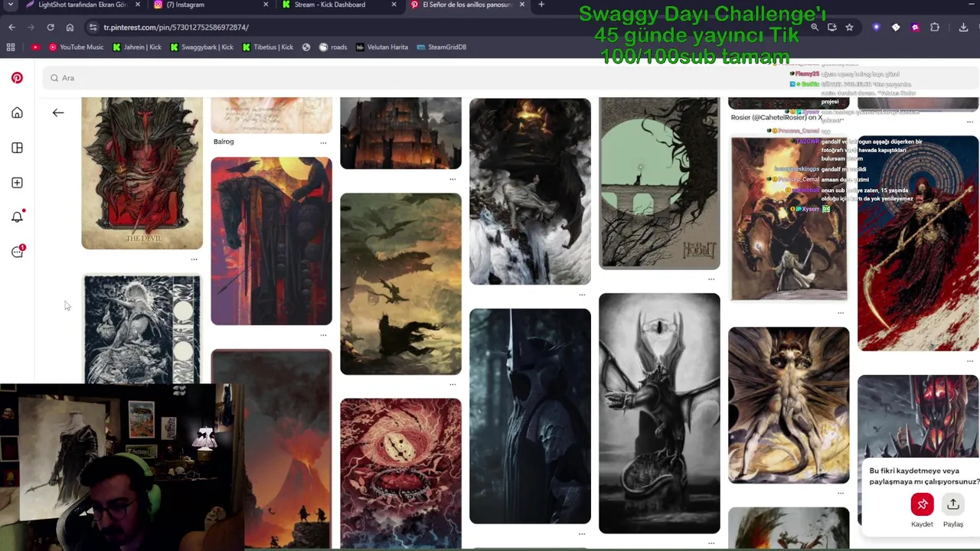Open the Pinterest home feed icon
The height and width of the screenshot is (551, 980).
tap(17, 113)
